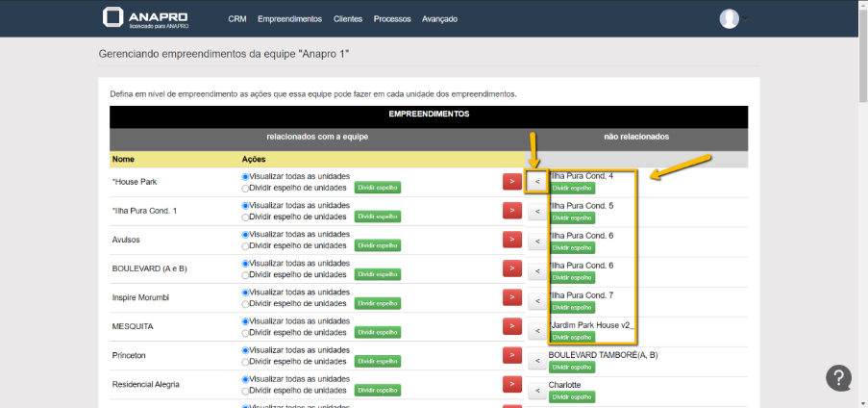Select Dividir espelho de unidades for Princeton
This screenshot has width=868, height=408.
tap(245, 362)
